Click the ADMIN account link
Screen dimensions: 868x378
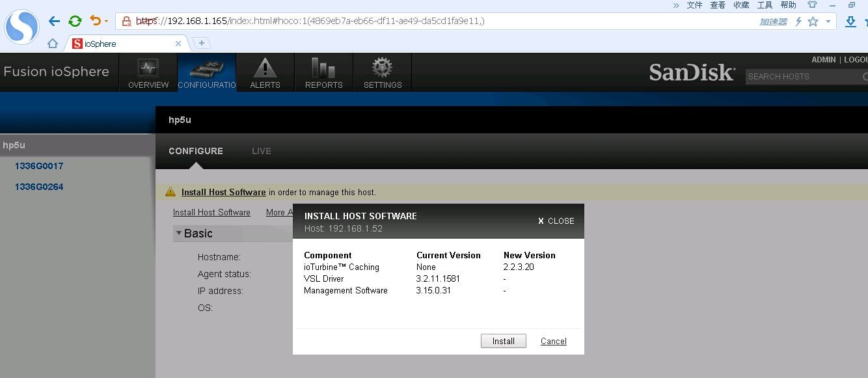(823, 60)
